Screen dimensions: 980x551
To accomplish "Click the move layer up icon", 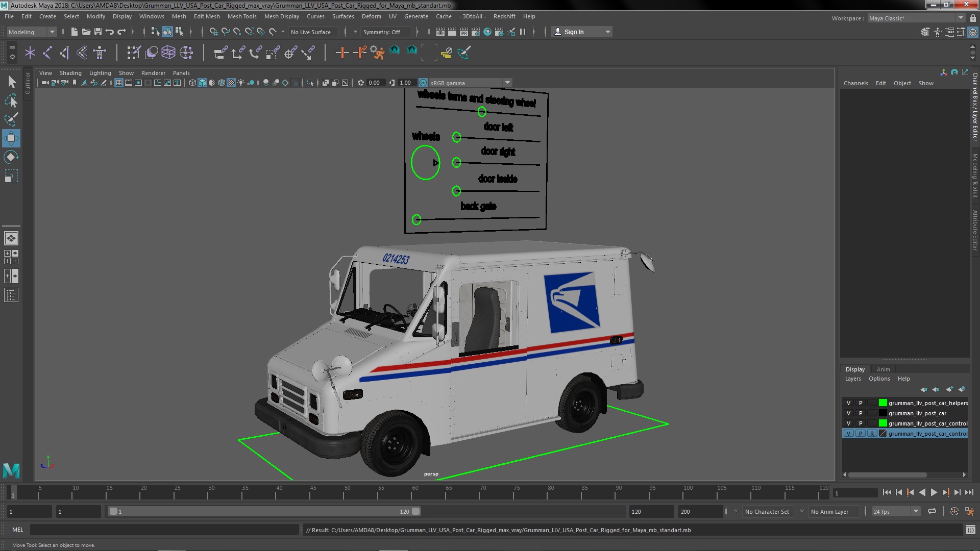I will [924, 389].
